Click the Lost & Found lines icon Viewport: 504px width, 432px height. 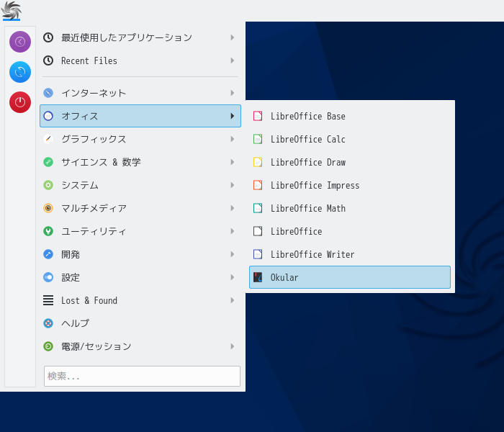coord(48,300)
